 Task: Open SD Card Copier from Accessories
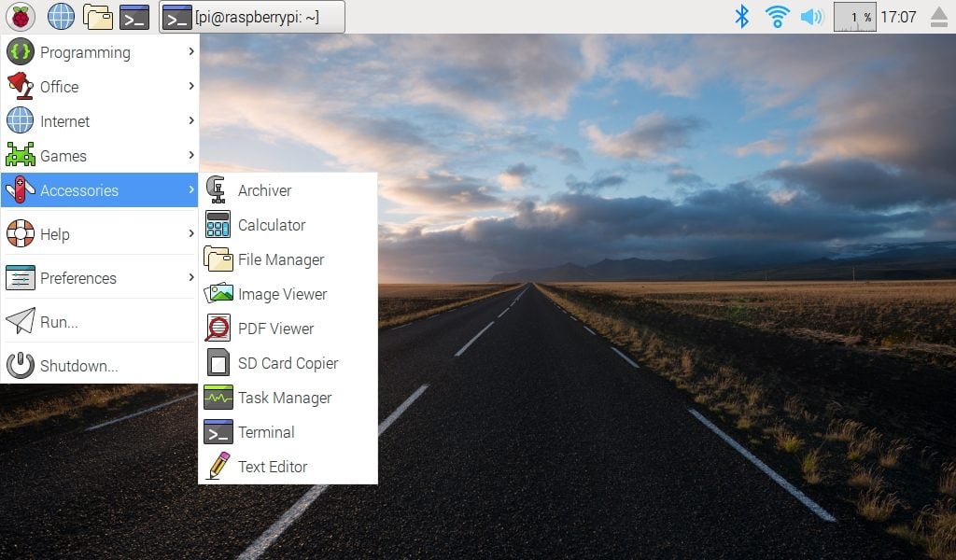[x=288, y=363]
